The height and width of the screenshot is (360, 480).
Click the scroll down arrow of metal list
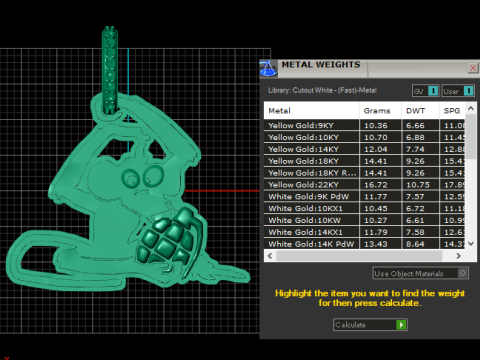471,244
